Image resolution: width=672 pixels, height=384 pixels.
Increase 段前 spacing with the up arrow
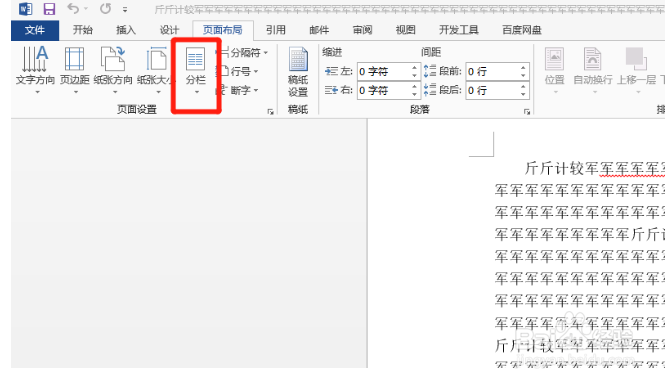point(523,68)
